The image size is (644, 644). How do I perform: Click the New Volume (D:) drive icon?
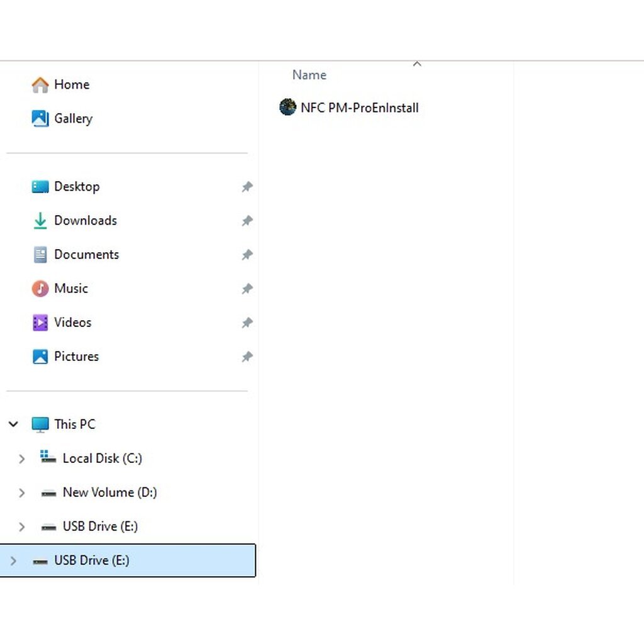coord(48,493)
